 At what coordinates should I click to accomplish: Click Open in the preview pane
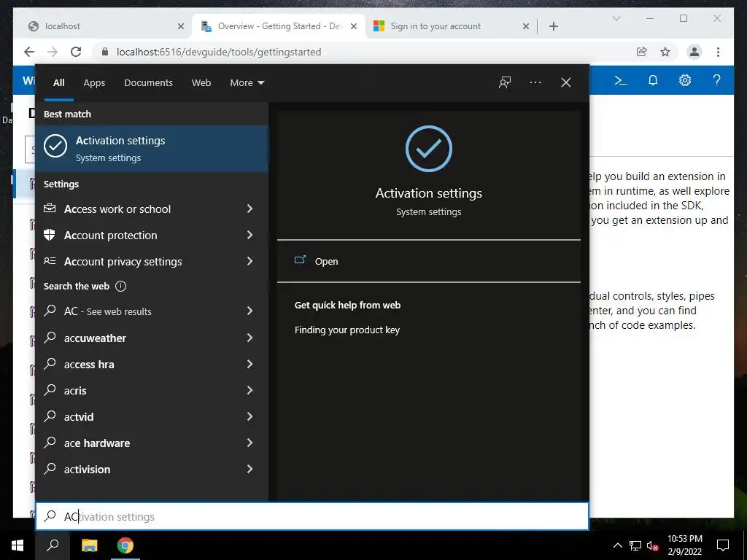[x=326, y=262]
